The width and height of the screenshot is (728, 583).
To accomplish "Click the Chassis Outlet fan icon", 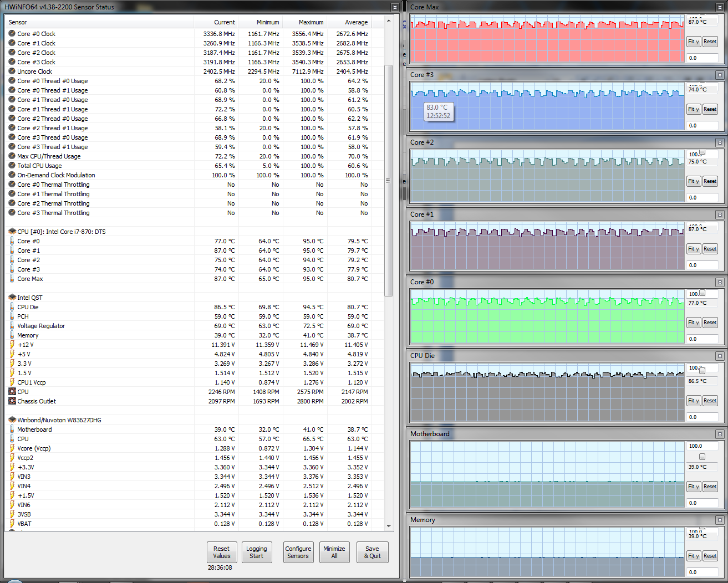I will pyautogui.click(x=12, y=401).
